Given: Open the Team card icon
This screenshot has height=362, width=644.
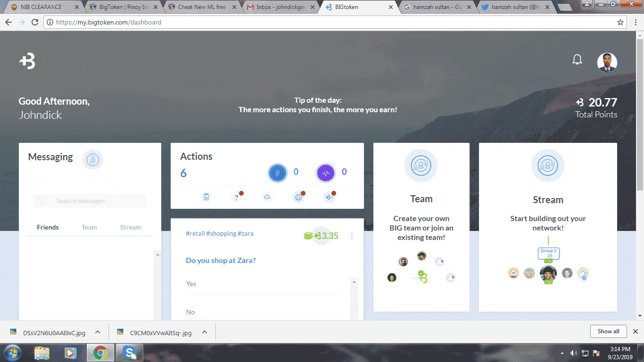Looking at the screenshot, I should tap(421, 165).
